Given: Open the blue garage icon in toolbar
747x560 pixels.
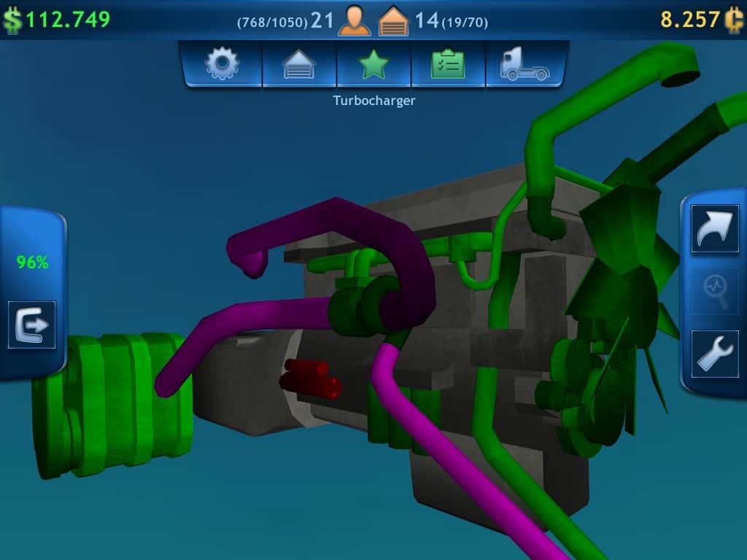Looking at the screenshot, I should click(299, 64).
